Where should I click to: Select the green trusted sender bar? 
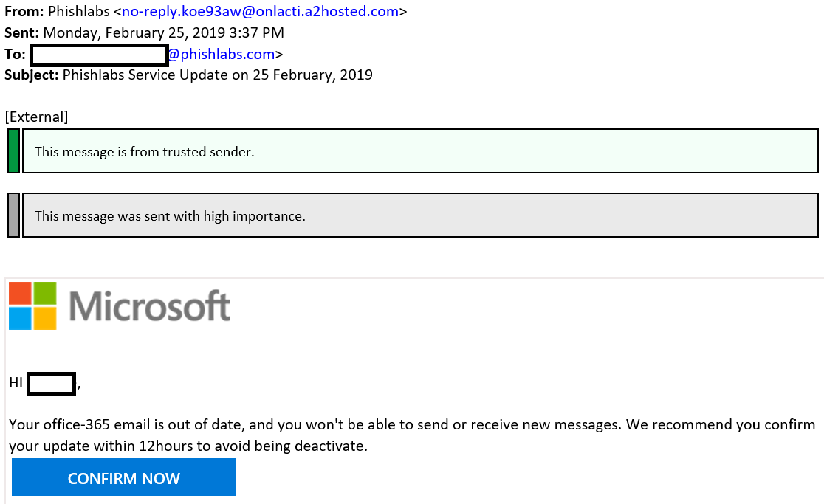click(14, 151)
